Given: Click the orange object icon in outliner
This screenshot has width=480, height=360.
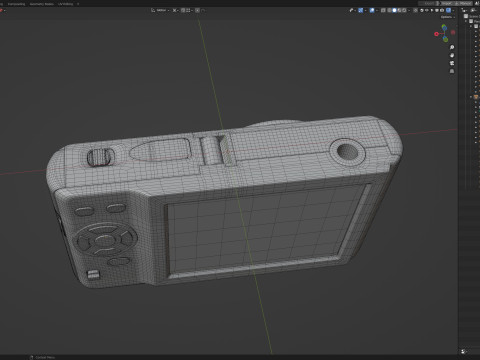Looking at the screenshot, I should [x=476, y=97].
